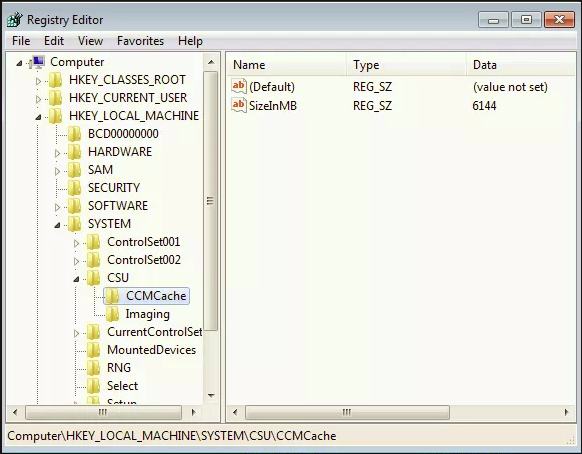Click the ControlSet001 folder icon

(93, 242)
